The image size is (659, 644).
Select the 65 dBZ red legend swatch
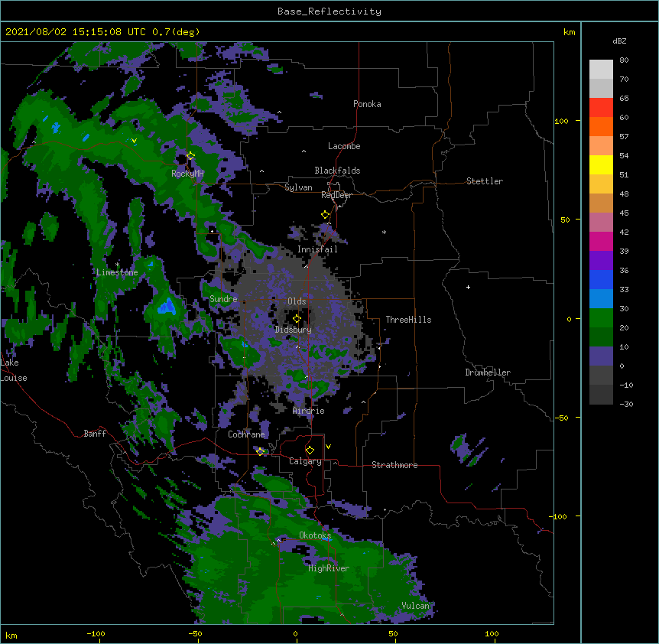[601, 107]
